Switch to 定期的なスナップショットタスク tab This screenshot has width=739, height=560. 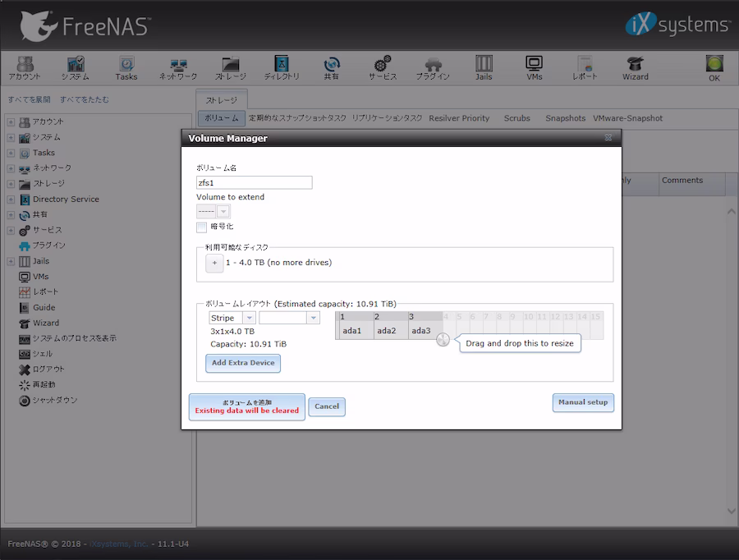point(297,118)
